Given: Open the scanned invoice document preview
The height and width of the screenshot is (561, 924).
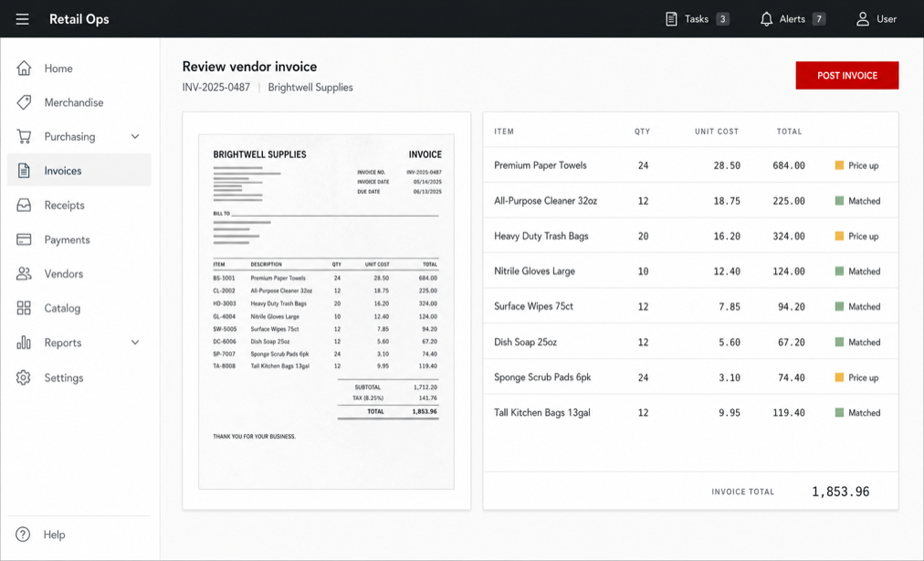Looking at the screenshot, I should [327, 312].
